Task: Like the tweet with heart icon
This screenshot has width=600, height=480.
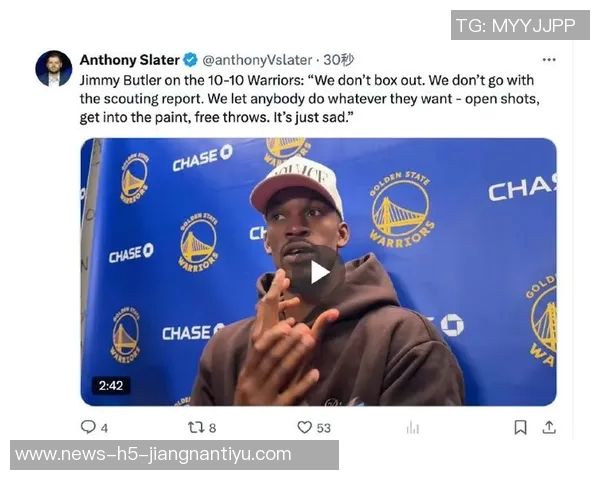Action: pos(305,427)
